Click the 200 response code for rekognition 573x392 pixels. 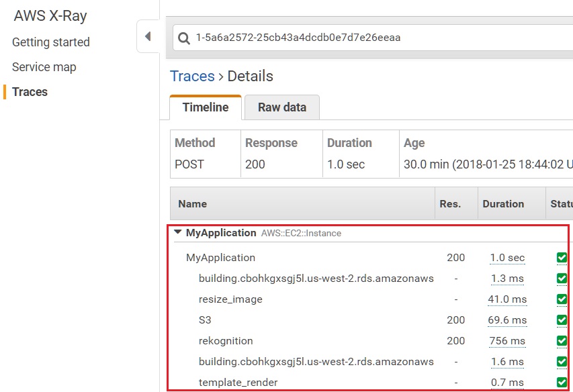pyautogui.click(x=455, y=341)
